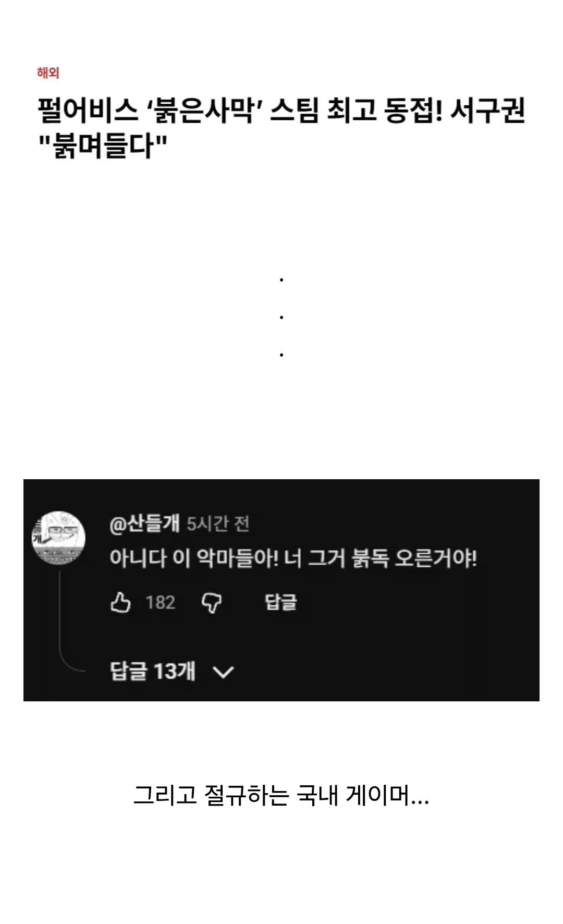Open the 산들개 profile avatar
This screenshot has height=924, width=563.
[59, 538]
